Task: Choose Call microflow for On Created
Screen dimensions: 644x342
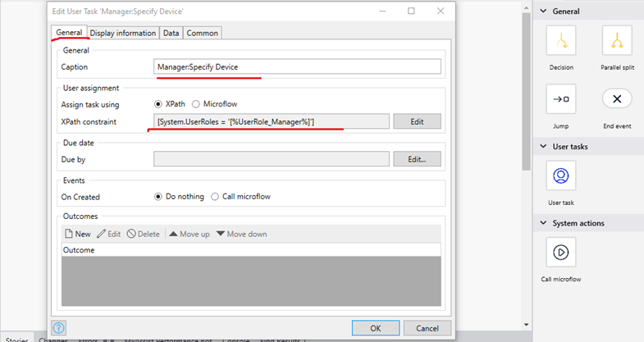Action: point(215,197)
